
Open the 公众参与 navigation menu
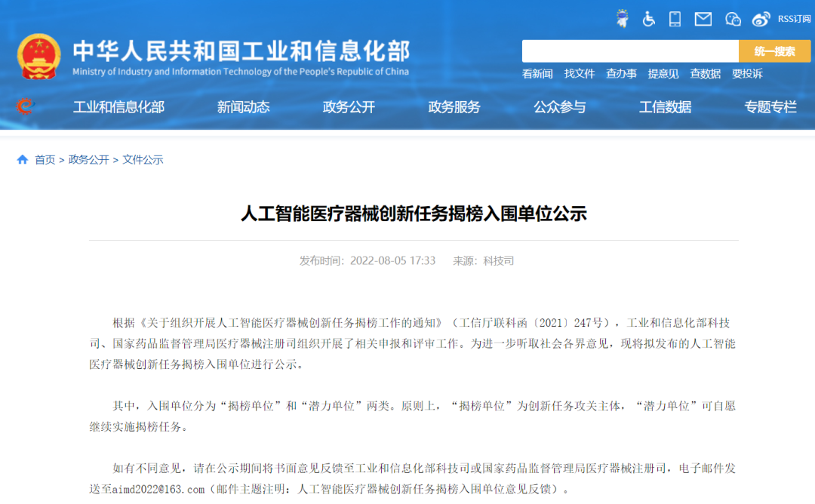560,107
